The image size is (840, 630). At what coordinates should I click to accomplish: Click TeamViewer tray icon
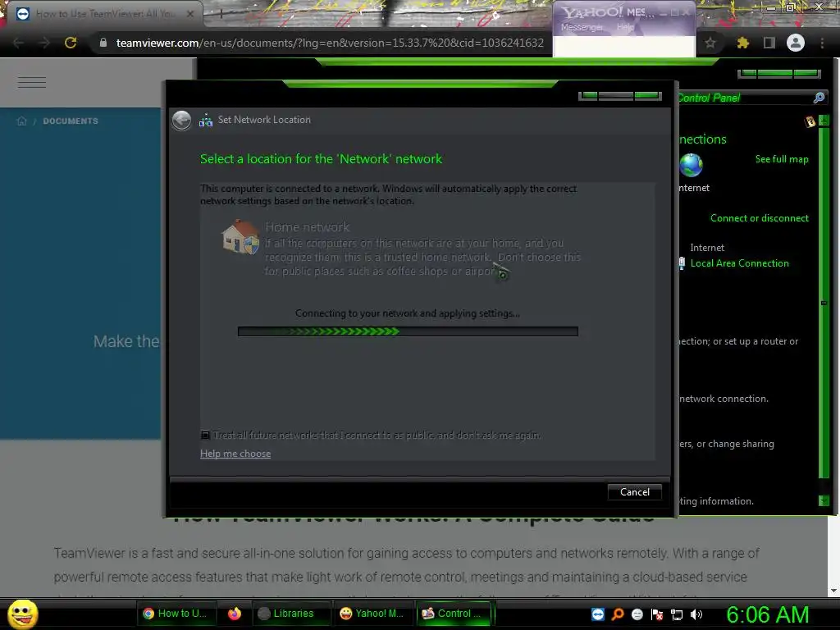598,614
